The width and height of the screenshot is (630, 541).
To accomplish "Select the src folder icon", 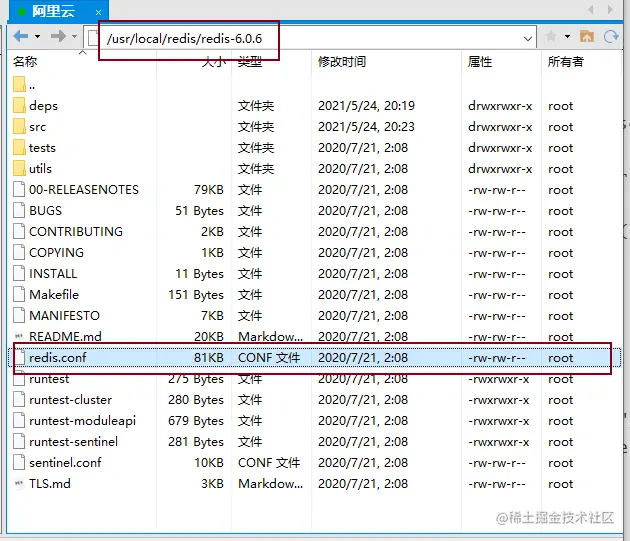I will coord(19,126).
